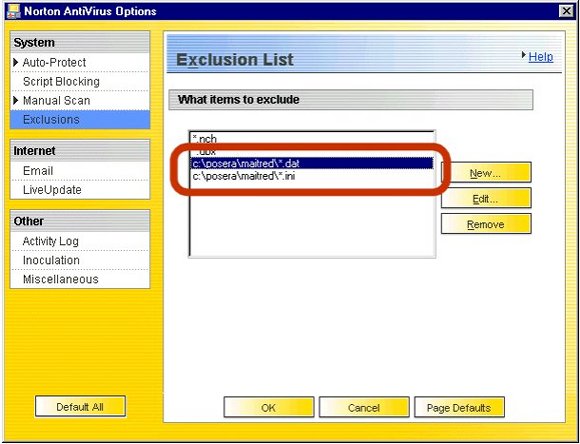Open Inoculation settings

pos(51,260)
